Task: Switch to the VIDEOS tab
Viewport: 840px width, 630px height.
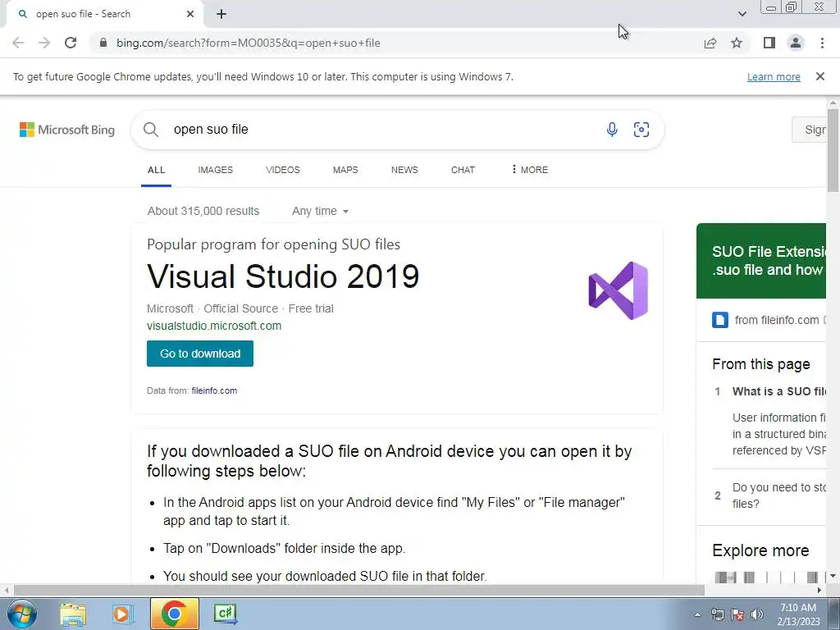Action: (x=283, y=170)
